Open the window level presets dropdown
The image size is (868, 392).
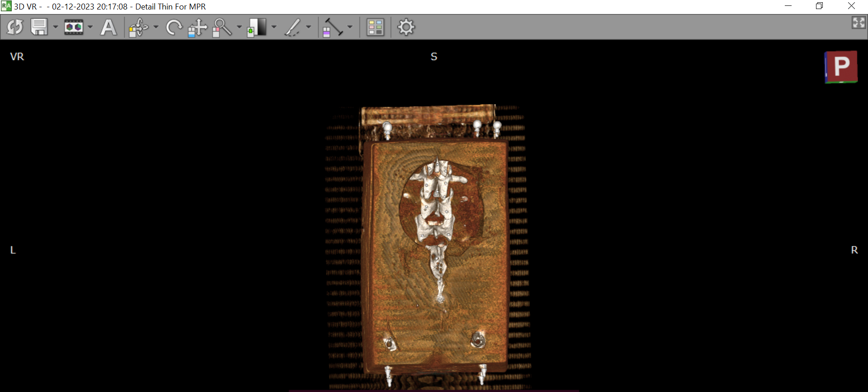coord(274,27)
